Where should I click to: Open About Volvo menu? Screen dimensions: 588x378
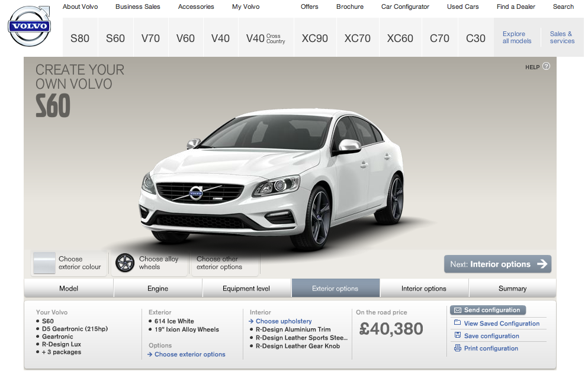[81, 7]
